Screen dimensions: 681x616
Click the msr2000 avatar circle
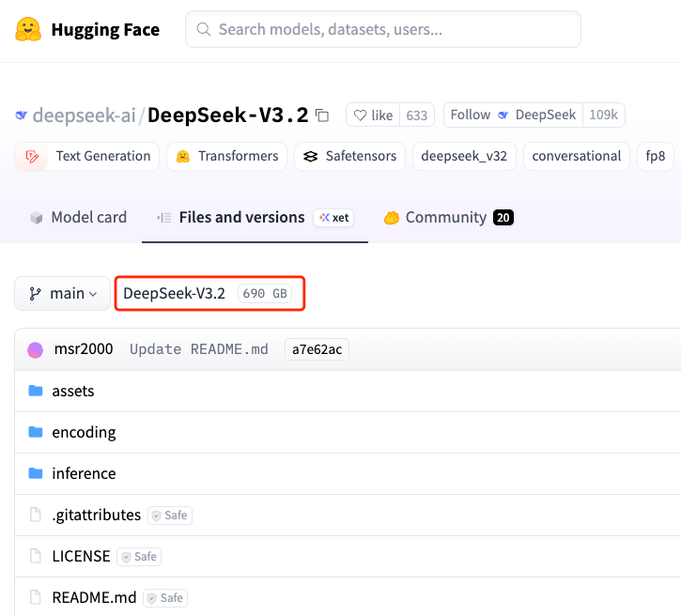[x=35, y=350]
